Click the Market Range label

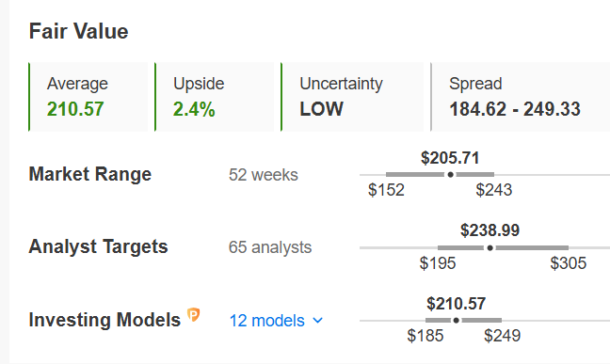click(x=90, y=174)
